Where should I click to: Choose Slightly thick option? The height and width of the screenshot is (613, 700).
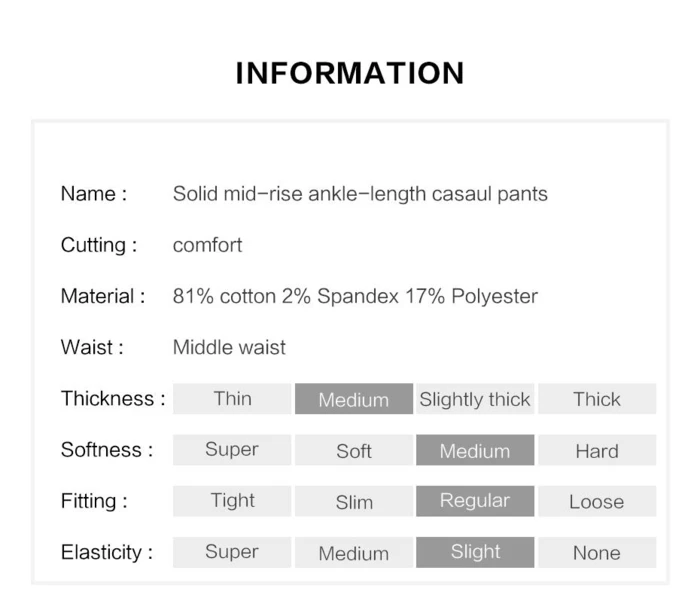pos(475,399)
